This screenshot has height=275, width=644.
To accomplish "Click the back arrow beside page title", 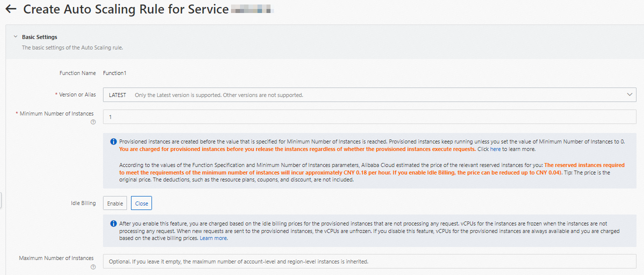I will [11, 9].
